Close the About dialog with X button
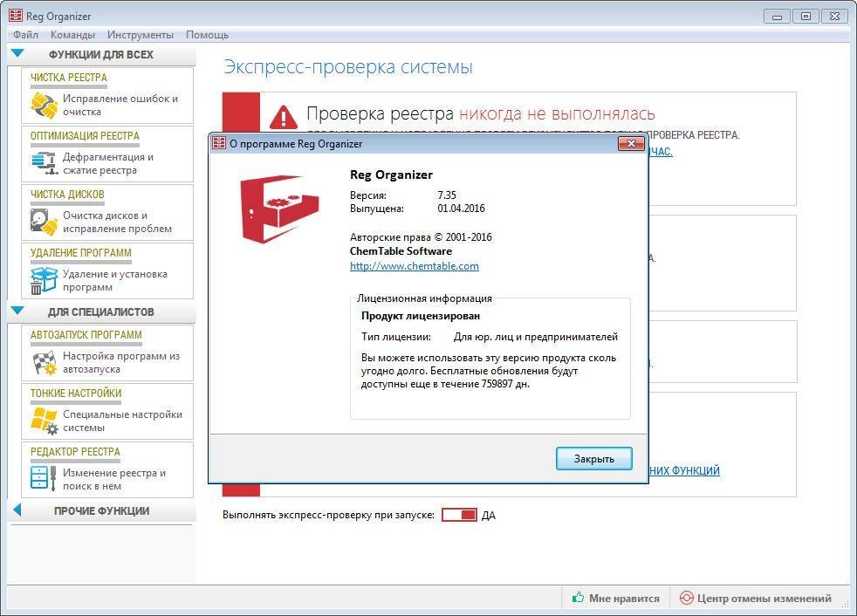Screen dimensions: 857x616 tap(631, 143)
